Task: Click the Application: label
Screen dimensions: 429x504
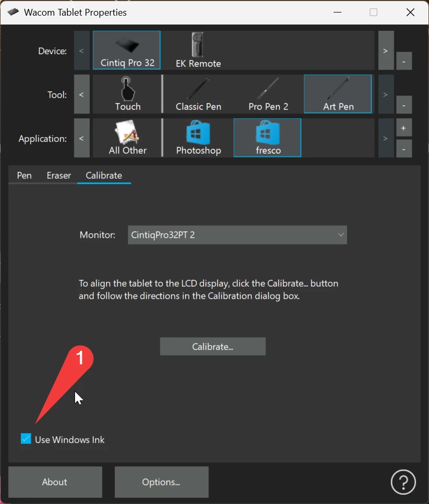Action: tap(43, 139)
